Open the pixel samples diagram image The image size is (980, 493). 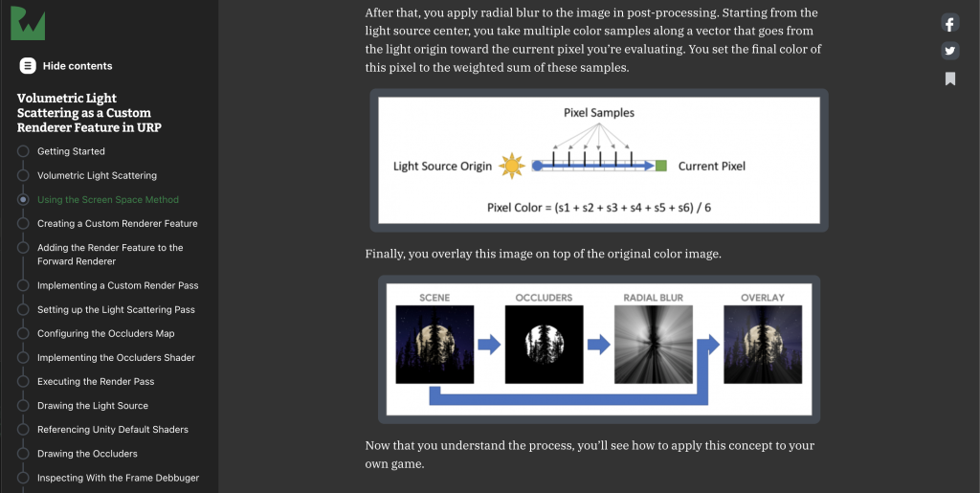pyautogui.click(x=599, y=160)
